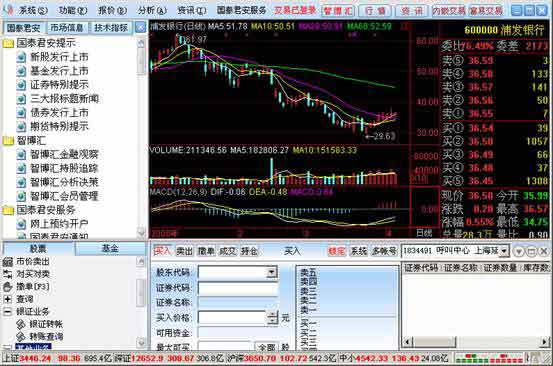This screenshot has width=553, height=366.
Task: Click the 行情 button
Action: tap(375, 11)
